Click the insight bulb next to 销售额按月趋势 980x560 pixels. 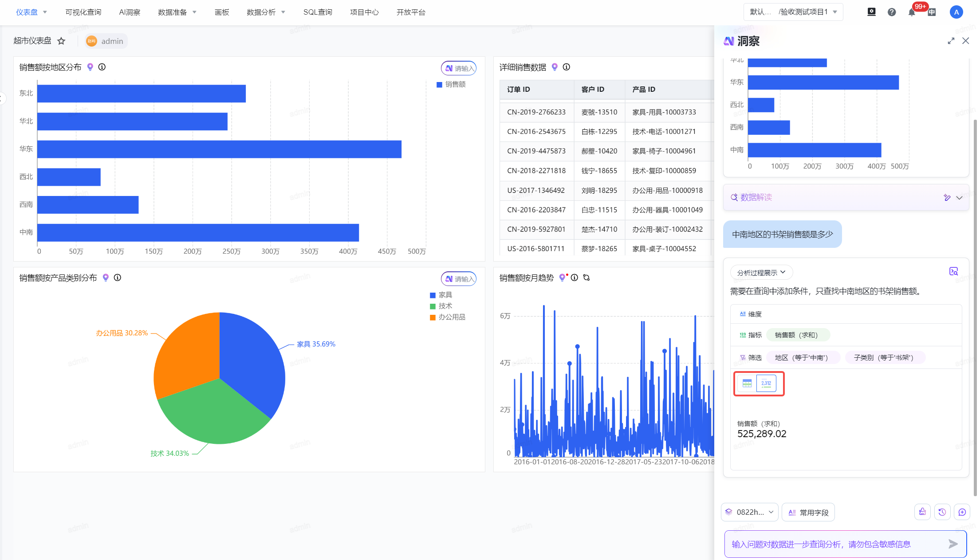[x=563, y=278]
